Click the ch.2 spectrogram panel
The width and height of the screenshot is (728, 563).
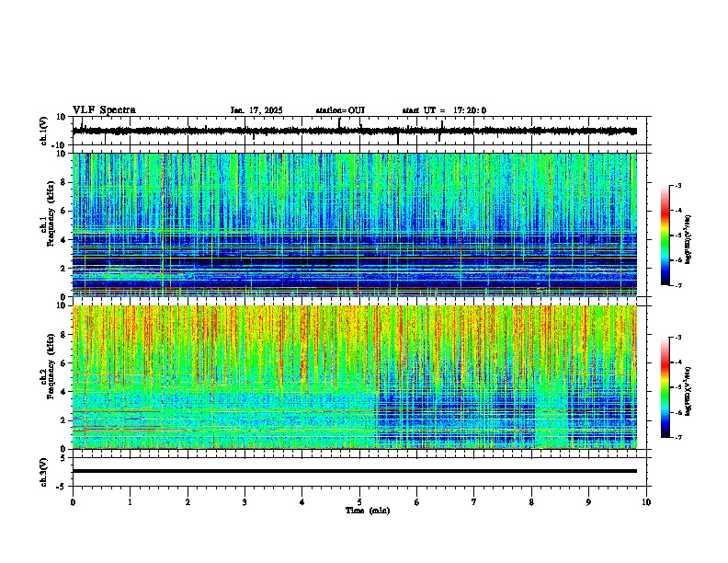click(x=355, y=377)
